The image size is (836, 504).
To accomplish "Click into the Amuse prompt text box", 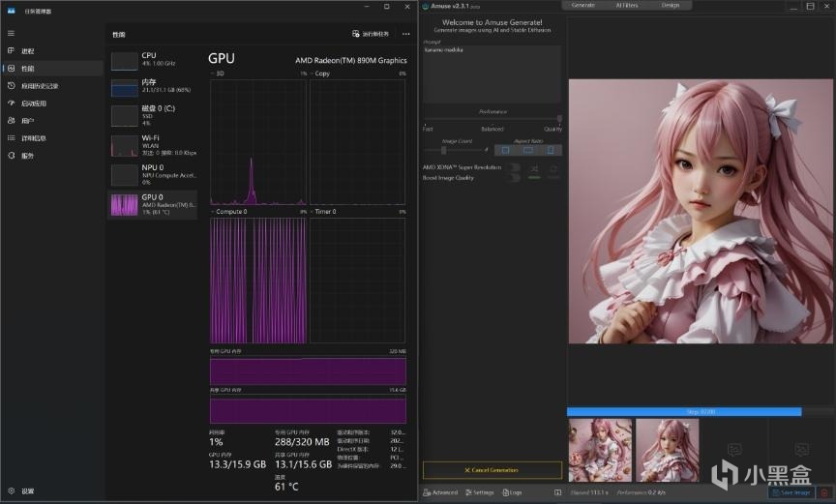I will [x=492, y=74].
